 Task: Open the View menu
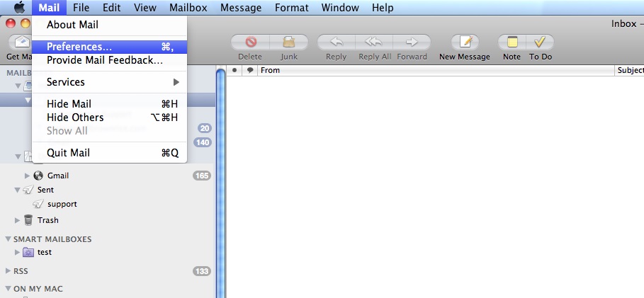[x=145, y=7]
